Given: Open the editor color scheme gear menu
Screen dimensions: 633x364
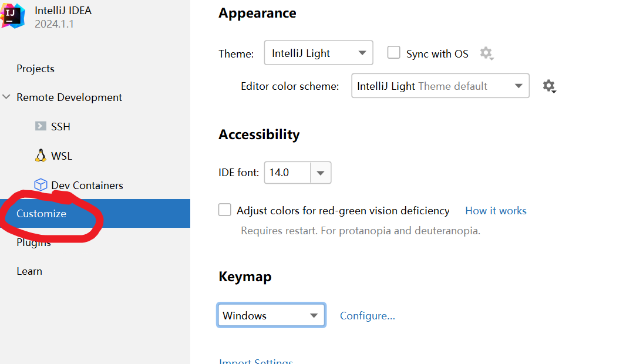Looking at the screenshot, I should (549, 86).
